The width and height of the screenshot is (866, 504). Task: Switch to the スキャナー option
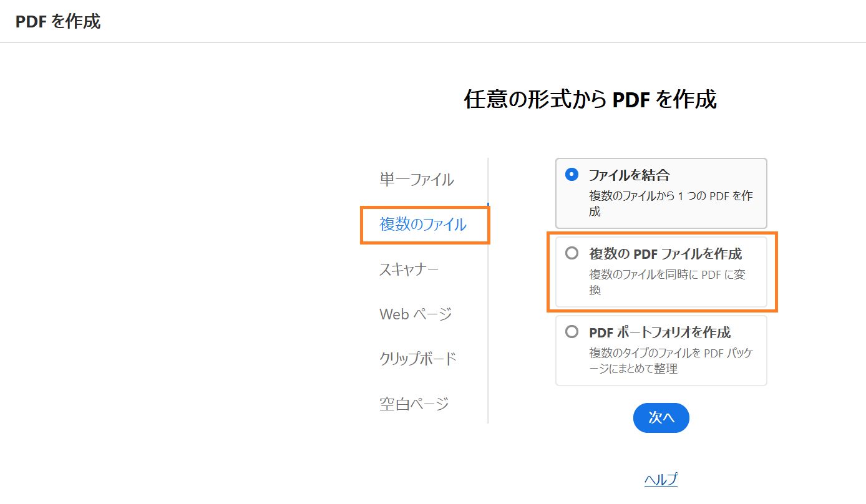coord(409,269)
